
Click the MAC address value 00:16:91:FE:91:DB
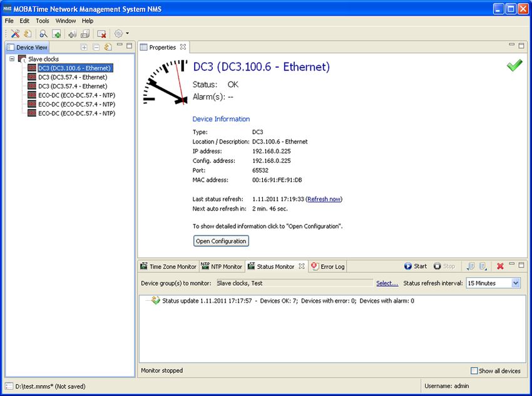[277, 180]
